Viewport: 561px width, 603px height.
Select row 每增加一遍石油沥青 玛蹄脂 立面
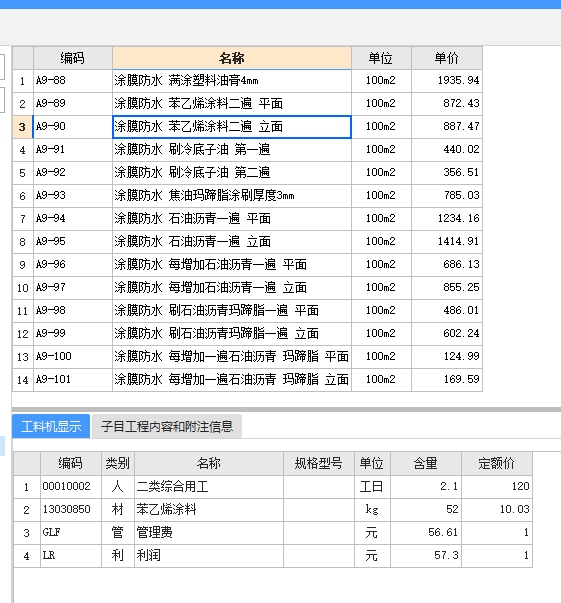point(232,380)
